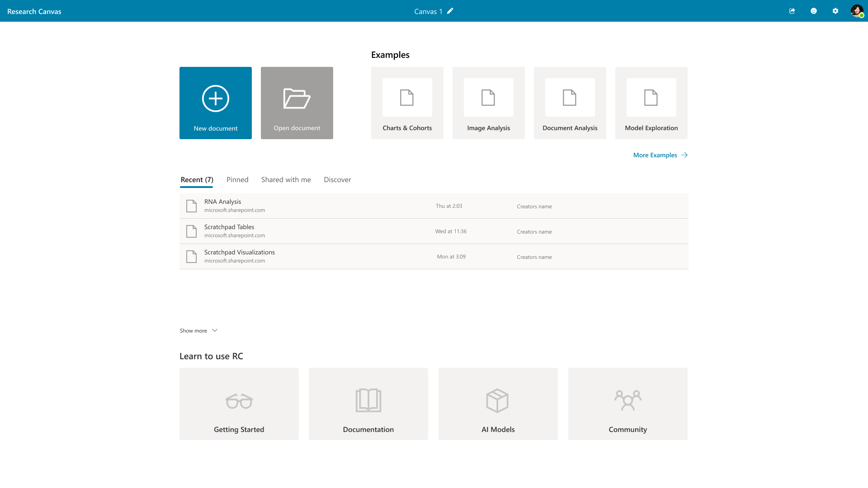Click the smiley feedback icon
Viewport: 868px width, 488px height.
(x=814, y=11)
